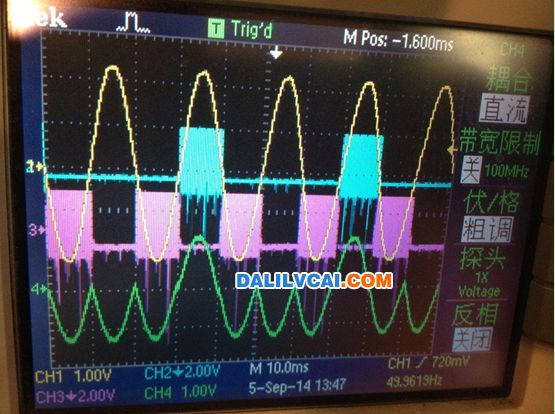Open the 探头 1X Voltage probe setting
The image size is (555, 414).
(480, 272)
